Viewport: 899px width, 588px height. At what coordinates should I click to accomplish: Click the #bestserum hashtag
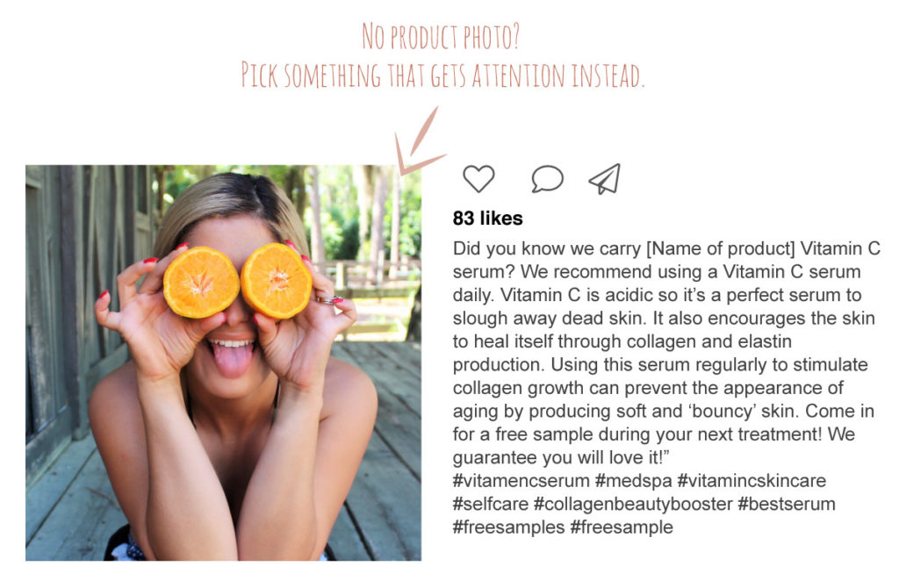787,504
